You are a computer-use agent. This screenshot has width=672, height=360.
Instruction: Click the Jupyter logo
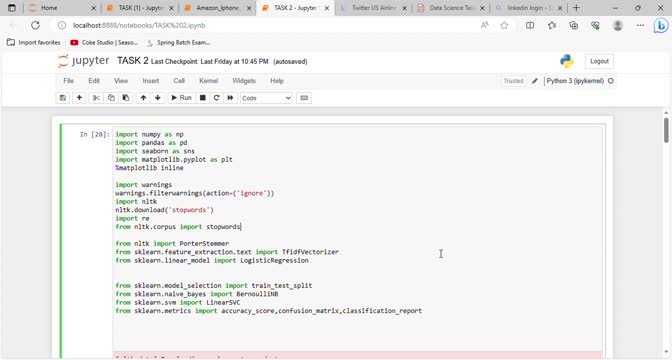[x=84, y=61]
